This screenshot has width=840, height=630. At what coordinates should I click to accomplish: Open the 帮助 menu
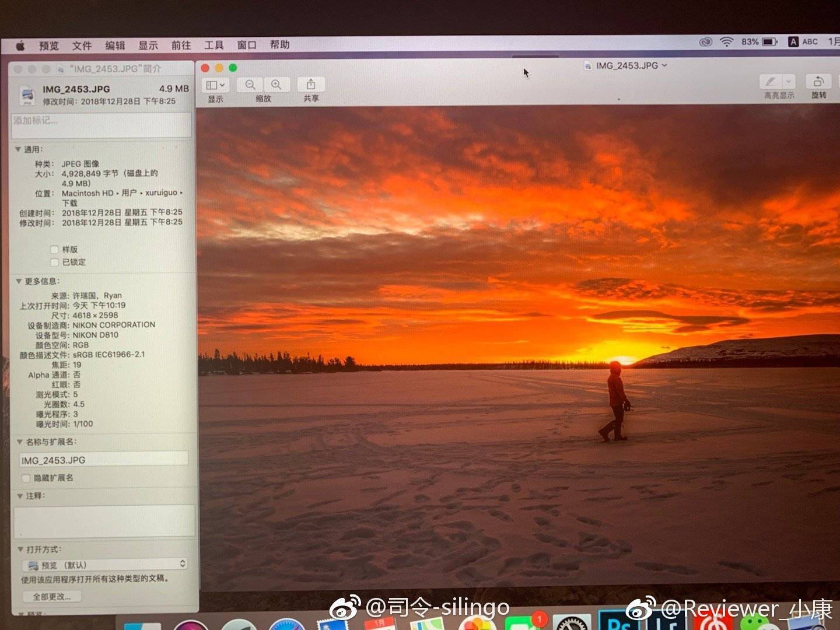279,44
